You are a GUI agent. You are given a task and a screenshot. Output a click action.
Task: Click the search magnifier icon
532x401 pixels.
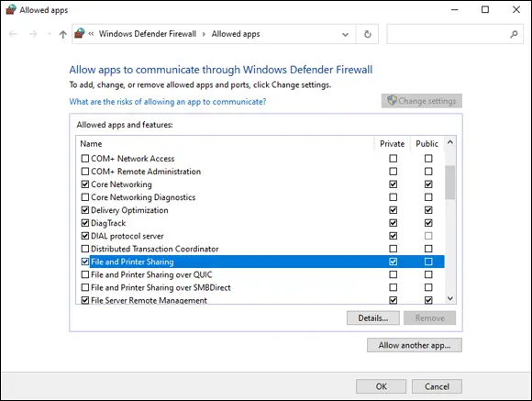[514, 34]
